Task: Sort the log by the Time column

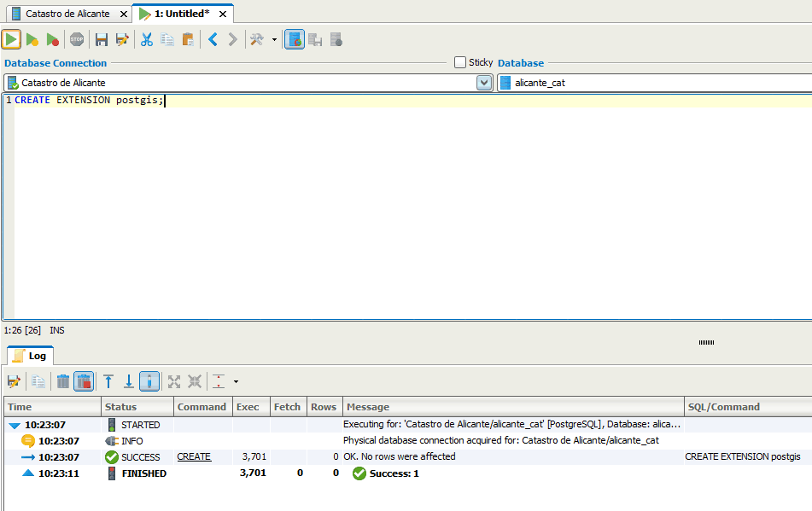Action: 53,407
